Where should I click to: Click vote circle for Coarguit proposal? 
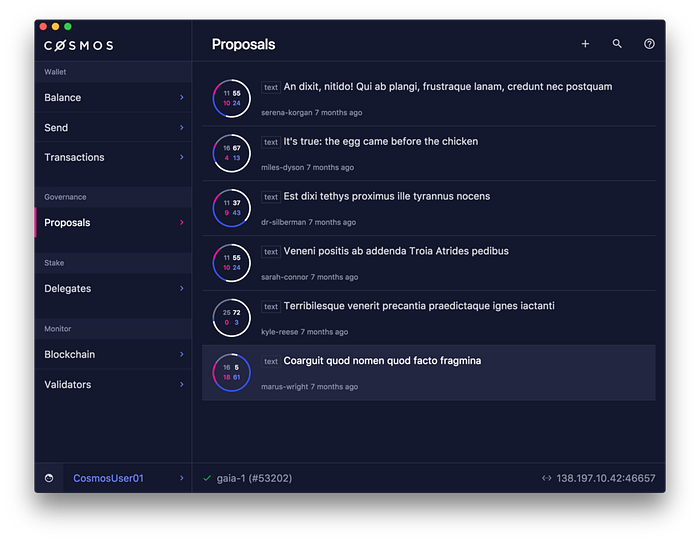coord(231,373)
